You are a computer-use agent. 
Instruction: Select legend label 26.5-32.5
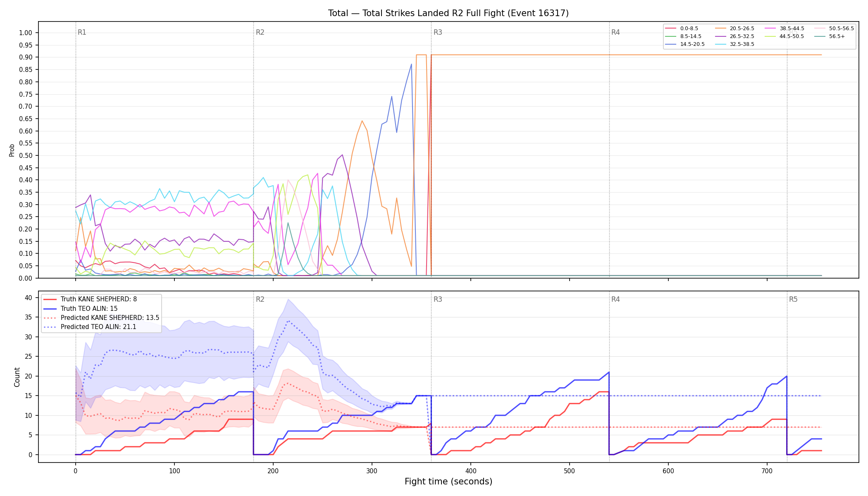click(x=742, y=36)
